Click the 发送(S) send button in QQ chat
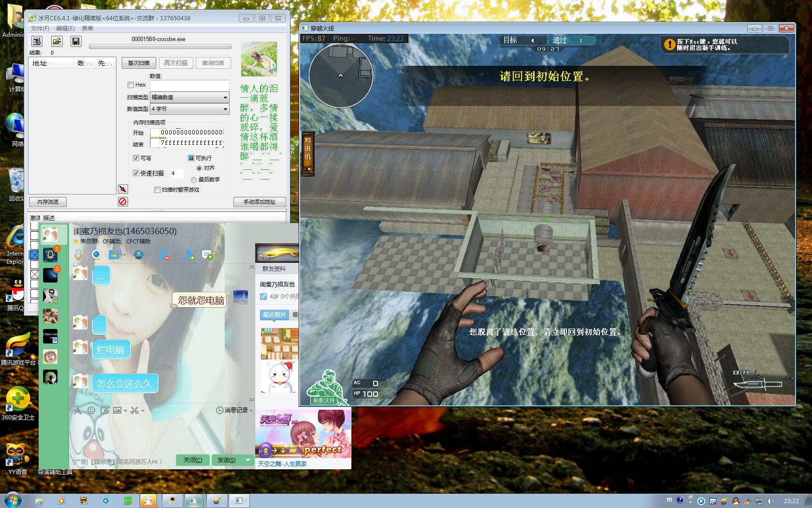 point(226,460)
